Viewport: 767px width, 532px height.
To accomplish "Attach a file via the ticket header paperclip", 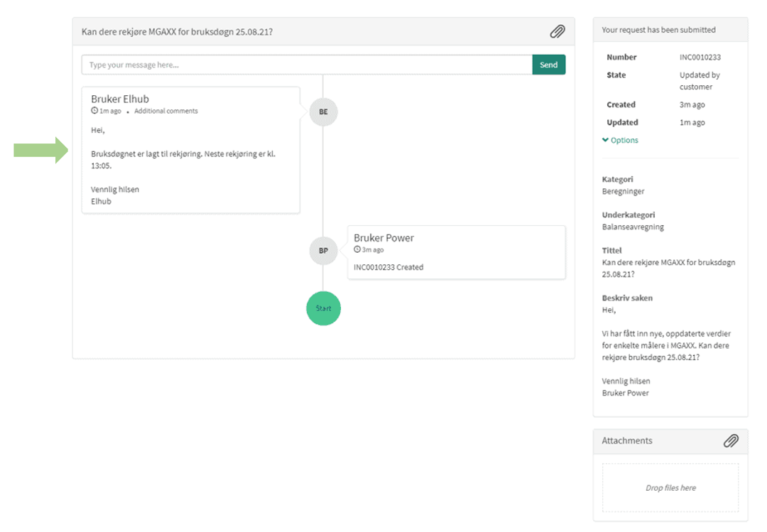I will (557, 31).
